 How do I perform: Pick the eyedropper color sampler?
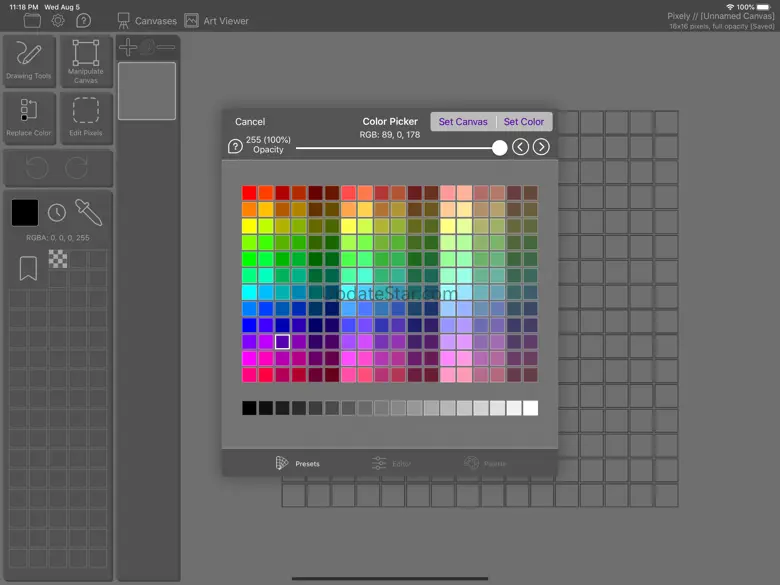point(88,212)
